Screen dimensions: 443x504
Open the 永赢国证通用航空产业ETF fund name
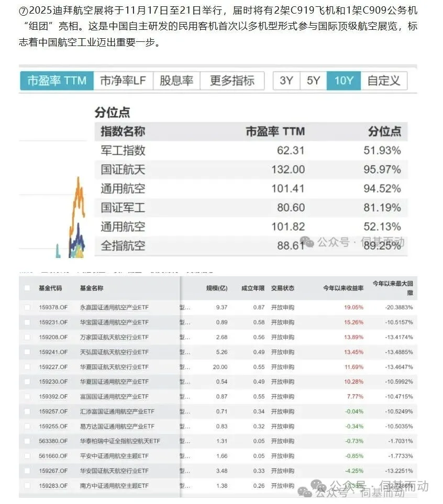click(114, 307)
